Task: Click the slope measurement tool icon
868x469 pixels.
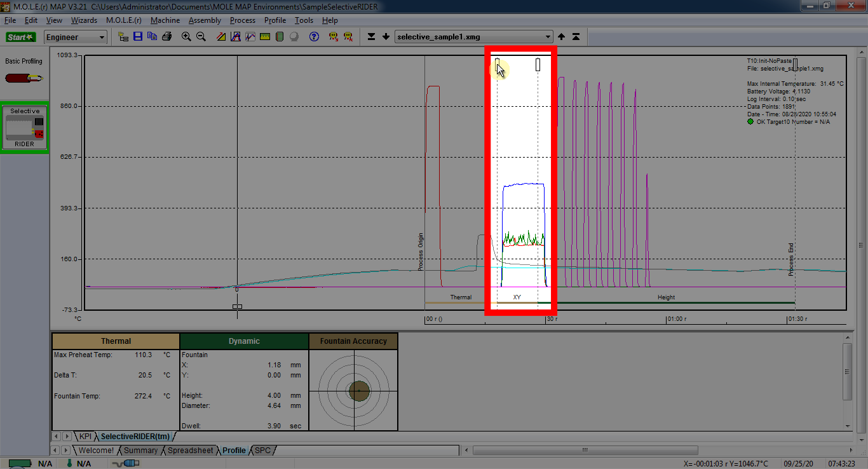Action: tap(221, 37)
